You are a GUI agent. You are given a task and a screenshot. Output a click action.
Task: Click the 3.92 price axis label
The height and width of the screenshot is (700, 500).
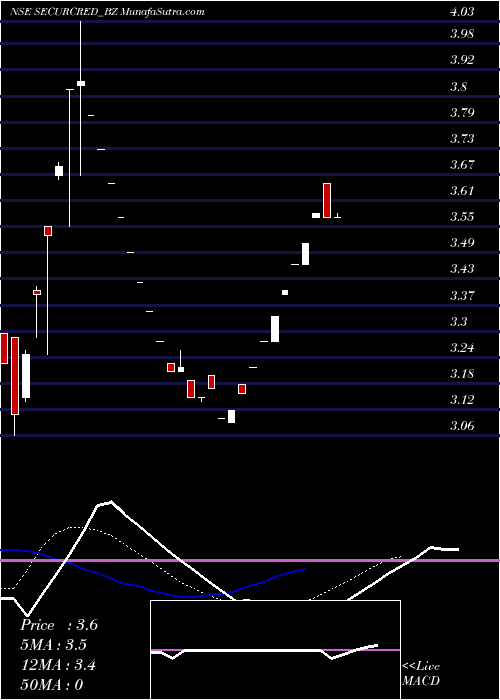462,60
